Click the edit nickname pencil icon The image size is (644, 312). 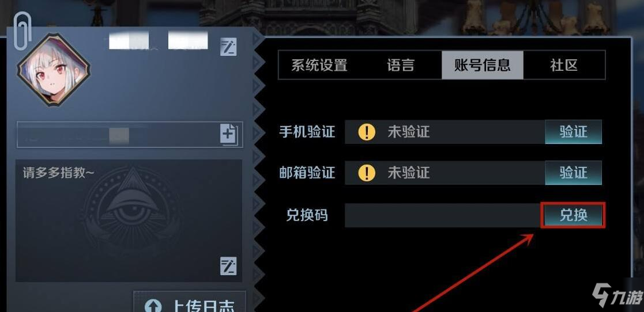[x=228, y=47]
